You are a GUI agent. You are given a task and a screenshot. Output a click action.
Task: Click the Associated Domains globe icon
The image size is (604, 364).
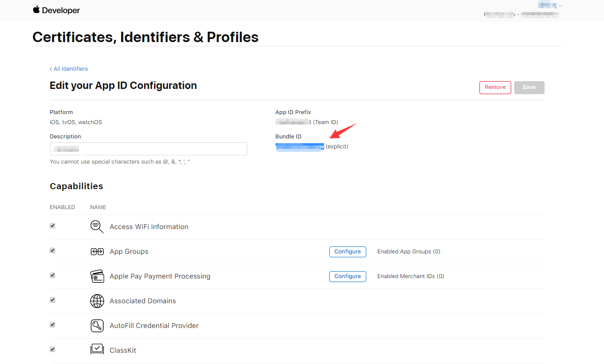pyautogui.click(x=97, y=301)
